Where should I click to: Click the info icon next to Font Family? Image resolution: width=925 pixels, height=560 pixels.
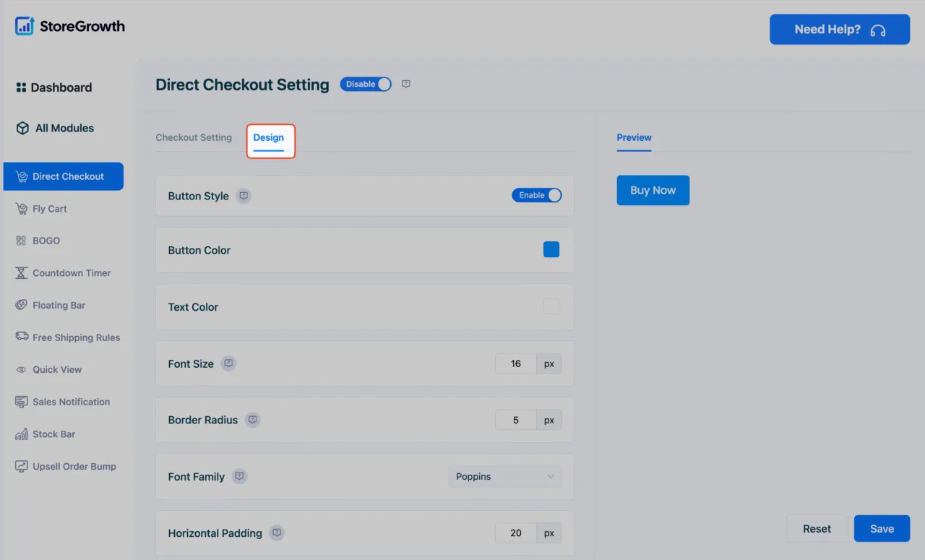pyautogui.click(x=239, y=477)
